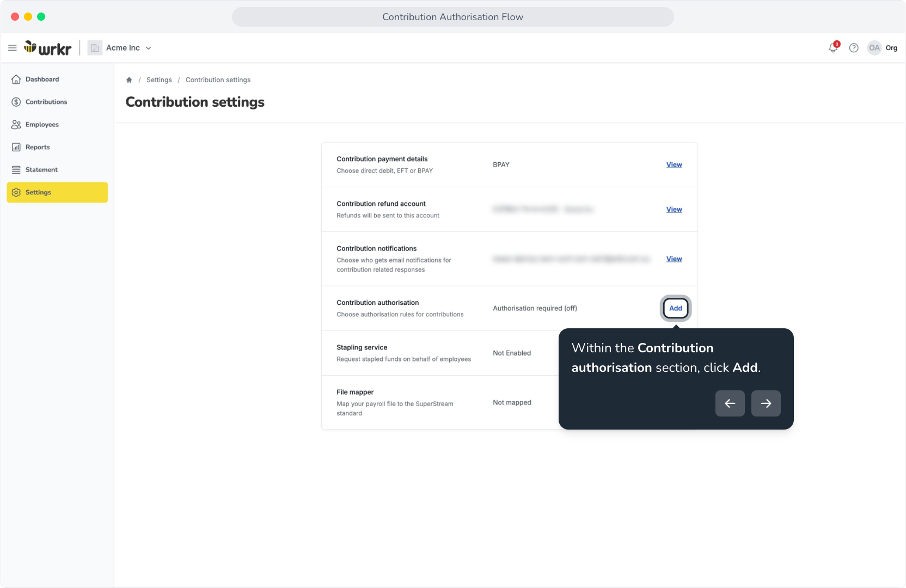Click Add for Contribution authorisation

[676, 308]
